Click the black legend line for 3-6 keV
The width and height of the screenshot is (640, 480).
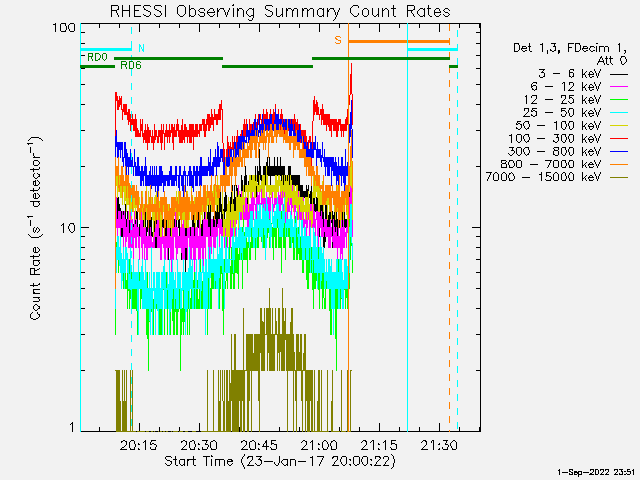pos(619,74)
